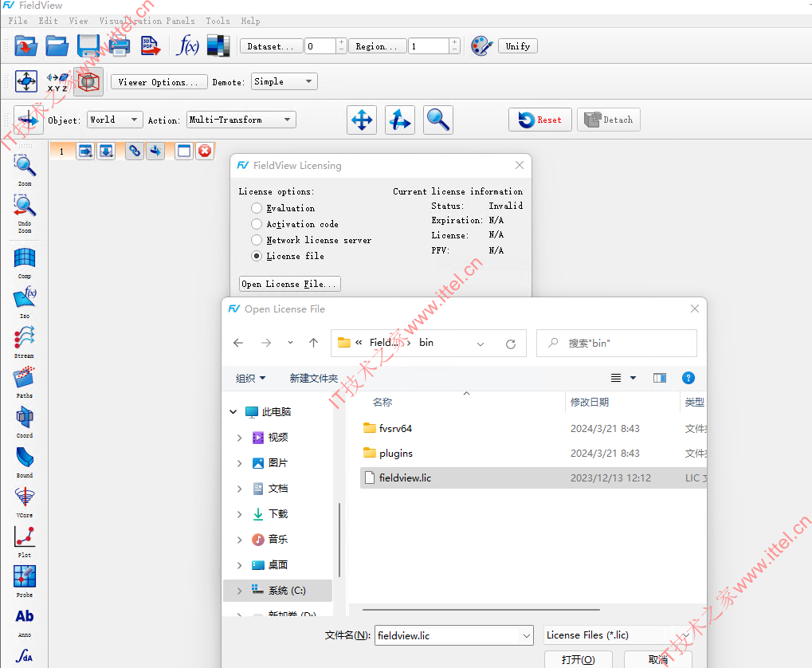
Task: Click the Open License File button
Action: (290, 284)
